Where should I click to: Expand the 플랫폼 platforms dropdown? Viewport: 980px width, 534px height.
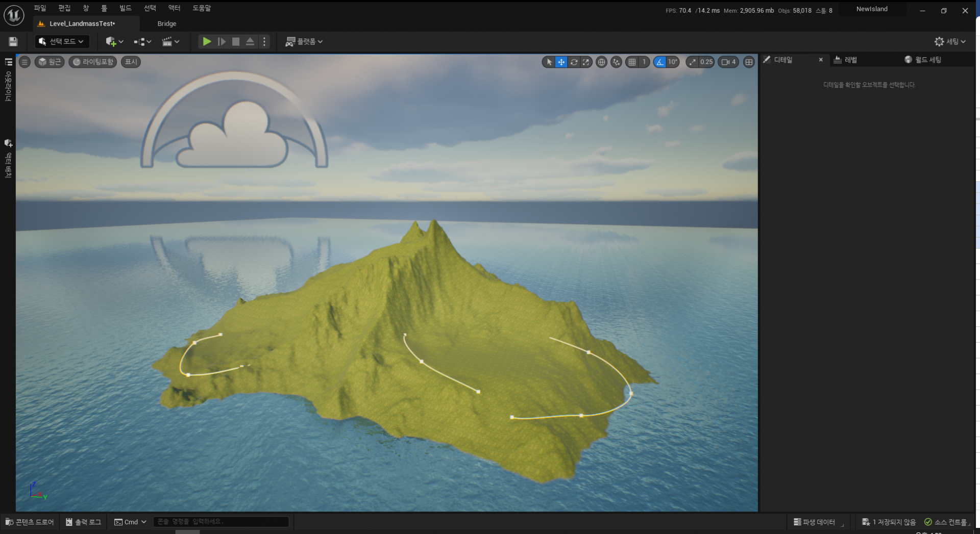(304, 42)
